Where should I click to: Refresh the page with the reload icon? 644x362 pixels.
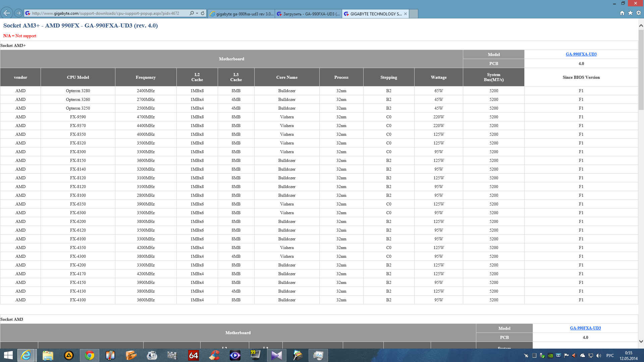pyautogui.click(x=203, y=13)
